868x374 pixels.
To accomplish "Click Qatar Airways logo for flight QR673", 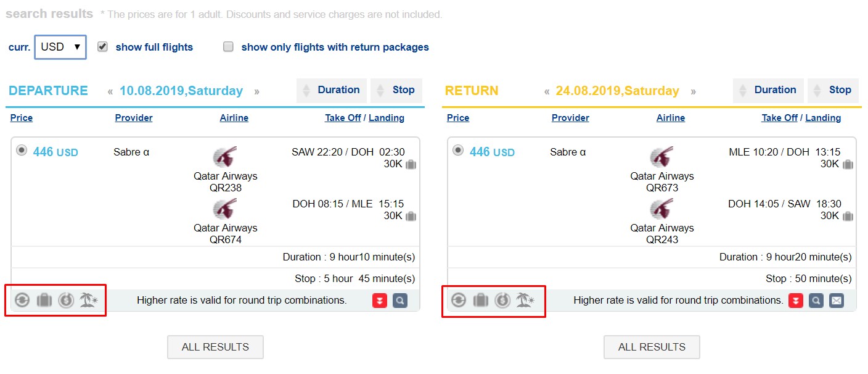I will pyautogui.click(x=661, y=157).
